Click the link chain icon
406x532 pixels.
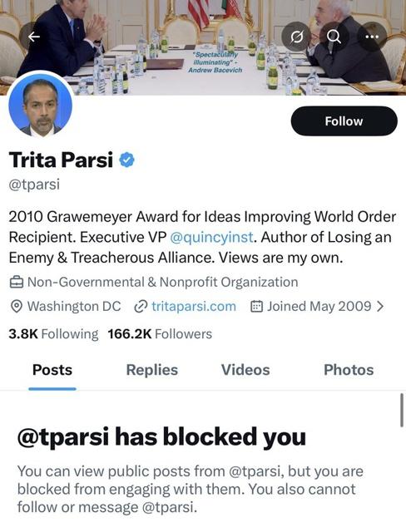pyautogui.click(x=141, y=307)
